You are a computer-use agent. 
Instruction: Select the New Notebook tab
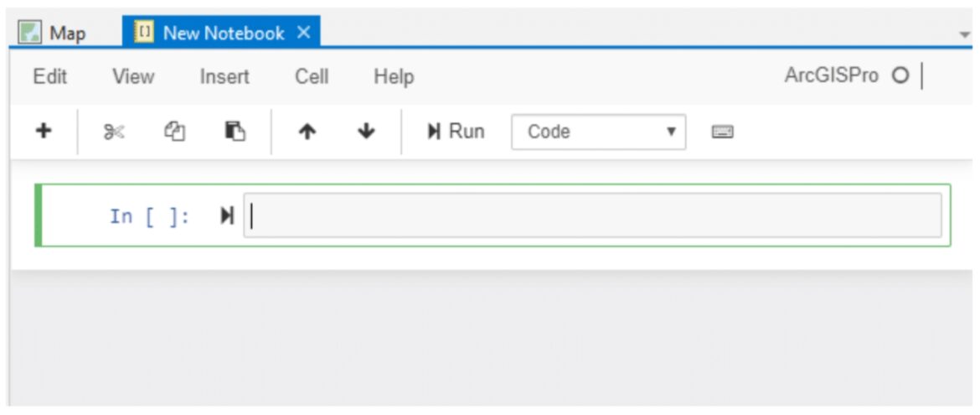tap(223, 33)
